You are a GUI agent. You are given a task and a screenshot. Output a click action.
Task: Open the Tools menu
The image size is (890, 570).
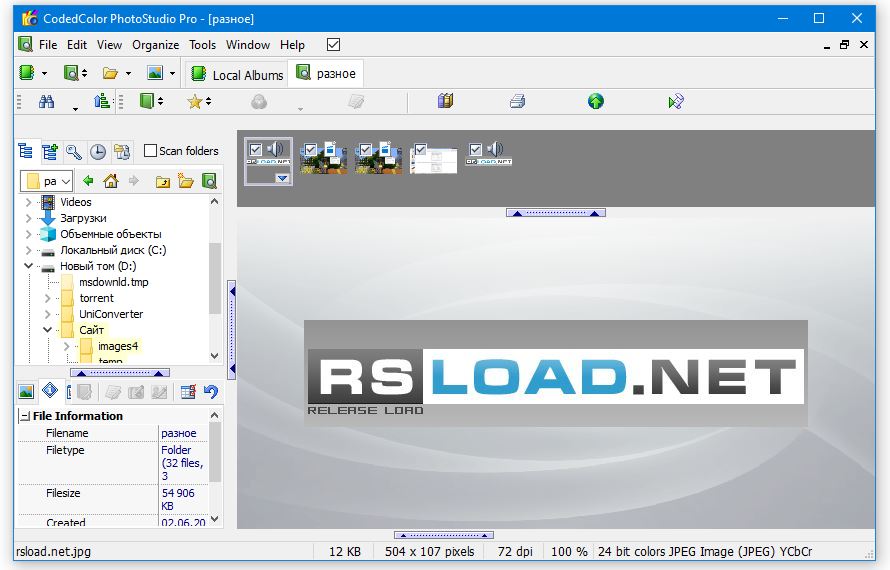[203, 45]
